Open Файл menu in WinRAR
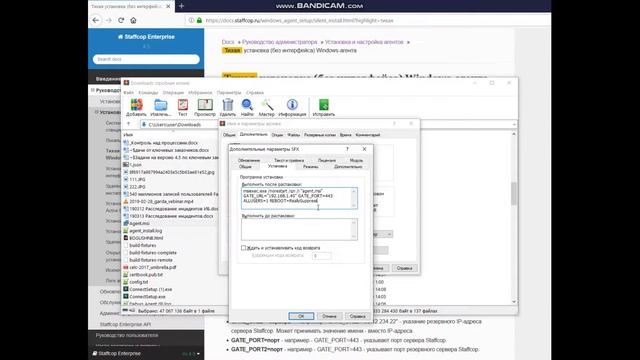This screenshot has width=640, height=360. [x=128, y=93]
